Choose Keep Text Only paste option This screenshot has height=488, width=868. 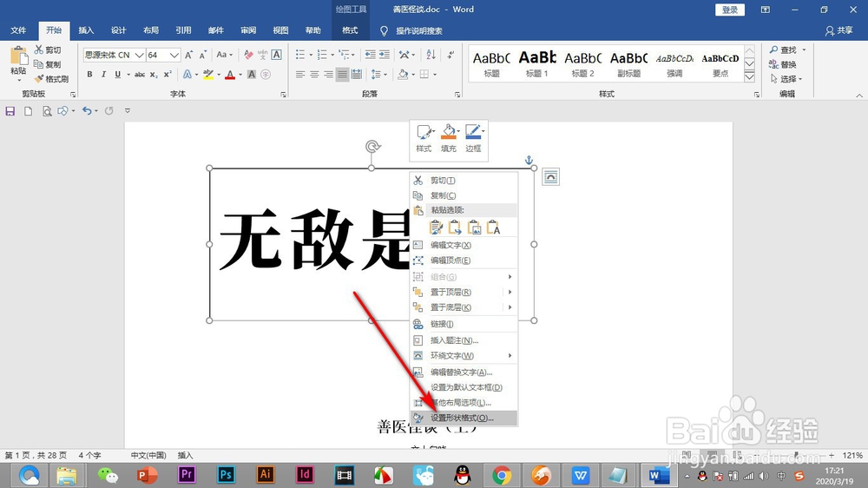coord(493,228)
